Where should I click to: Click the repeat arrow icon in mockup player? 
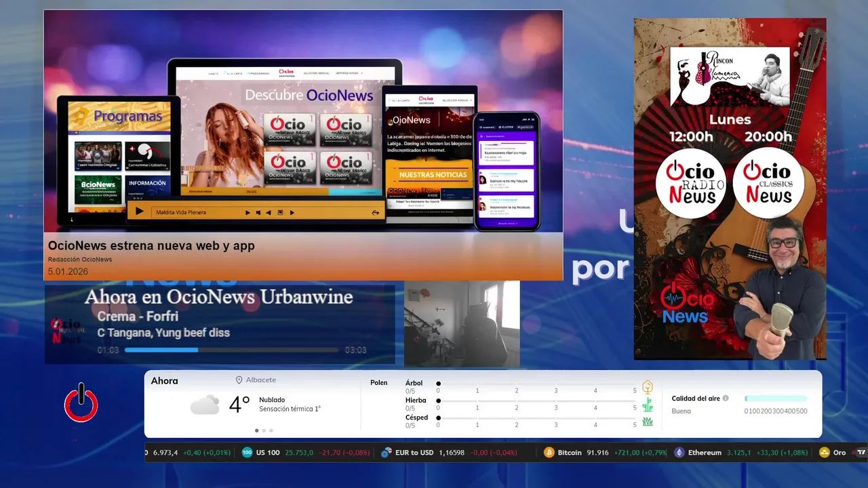tap(375, 213)
